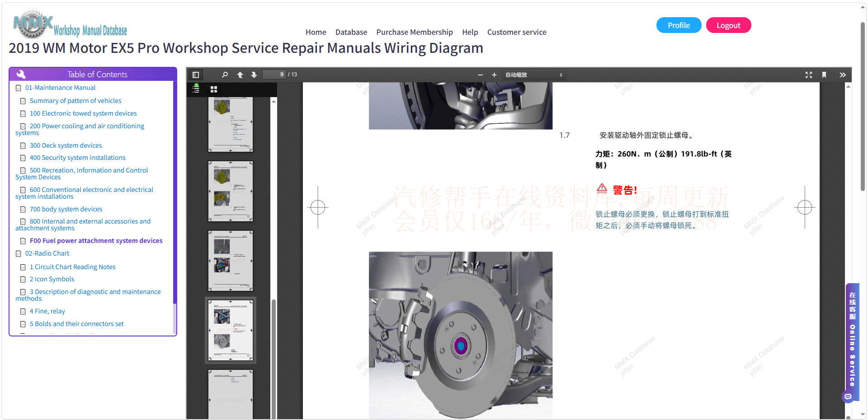The height and width of the screenshot is (420, 868).
Task: Open the PDF tools double-chevron menu
Action: pyautogui.click(x=843, y=75)
